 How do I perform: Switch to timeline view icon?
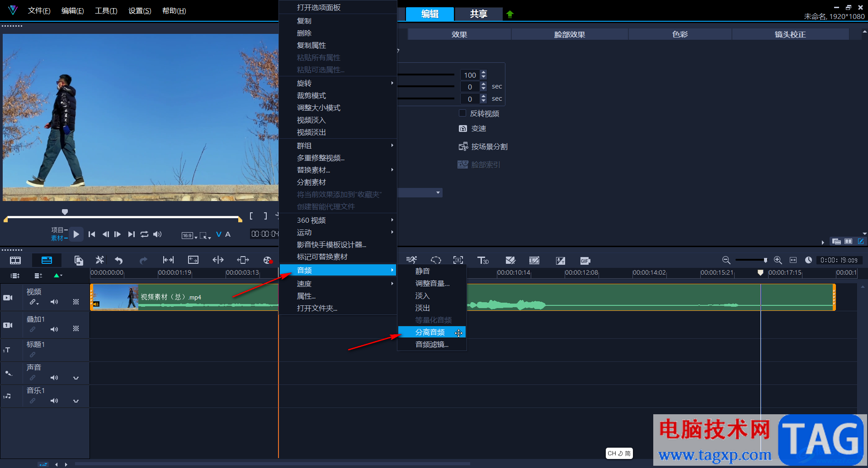[x=47, y=260]
